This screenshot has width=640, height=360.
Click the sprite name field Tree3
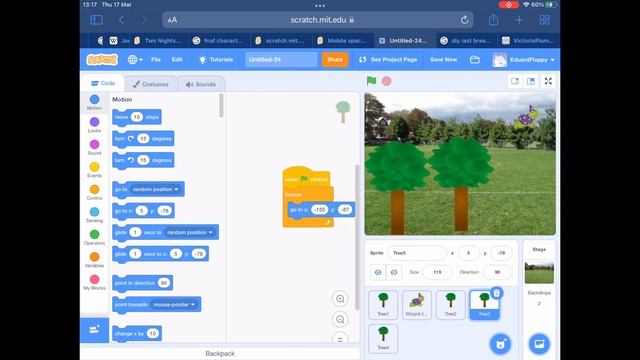(x=417, y=253)
